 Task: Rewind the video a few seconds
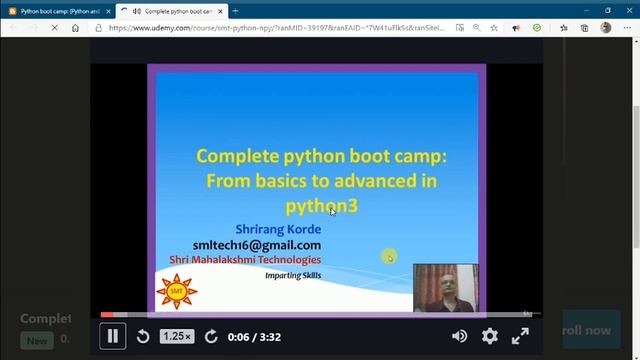tap(143, 337)
